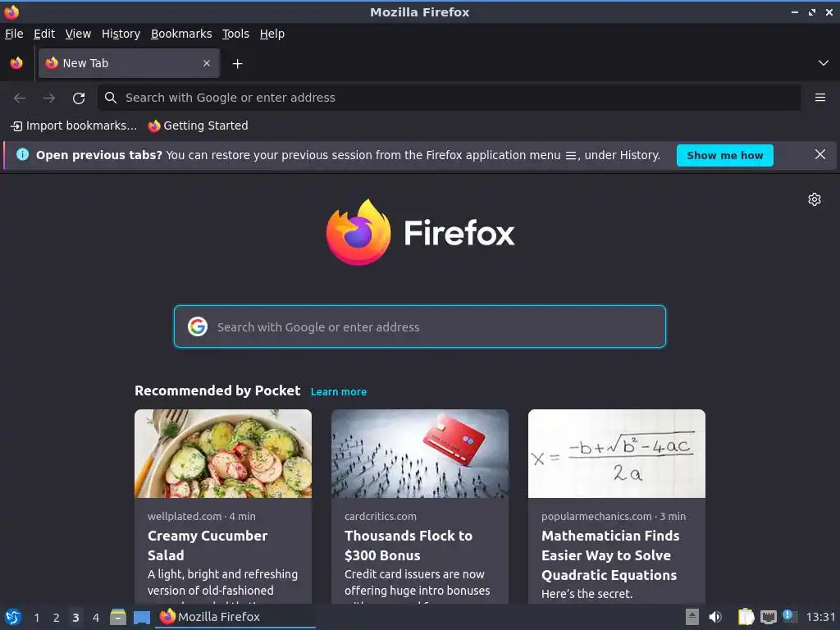Click Import bookmarks toolbar item
Viewport: 840px width, 630px height.
coord(74,126)
